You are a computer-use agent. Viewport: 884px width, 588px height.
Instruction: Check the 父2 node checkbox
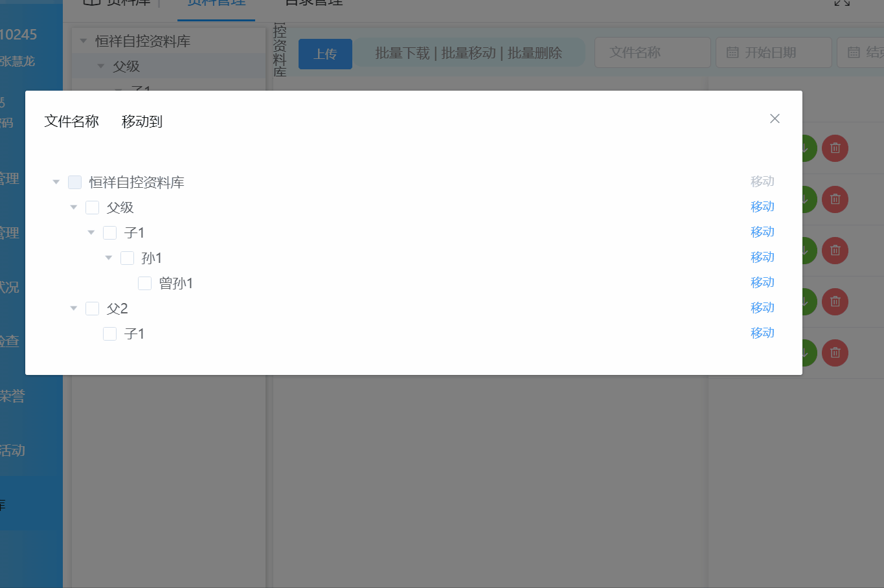(92, 308)
